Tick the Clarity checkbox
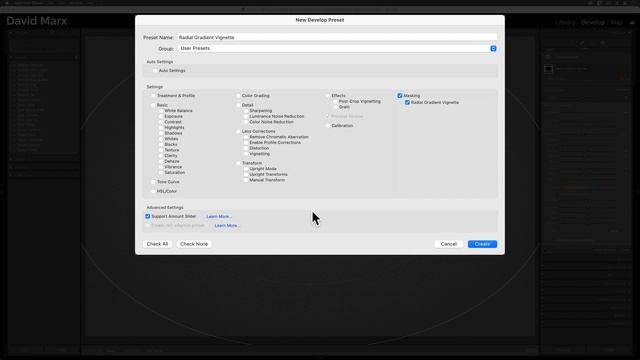The image size is (640, 360). [161, 156]
